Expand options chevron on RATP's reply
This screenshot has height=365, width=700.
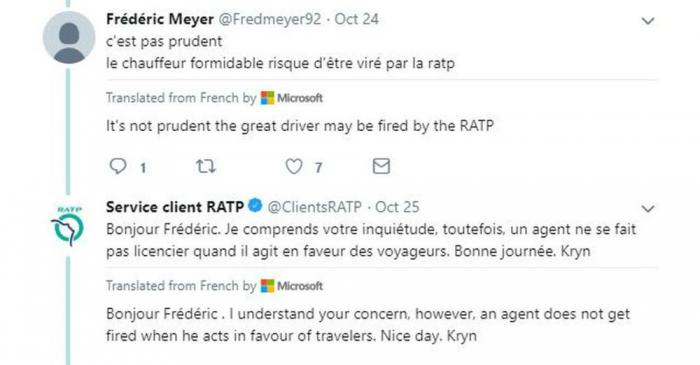[648, 208]
